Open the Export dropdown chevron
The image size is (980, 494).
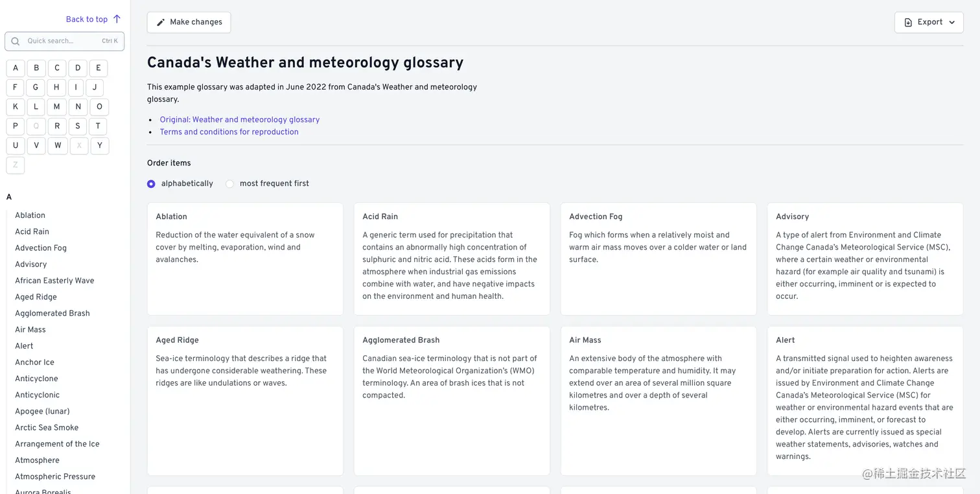952,22
